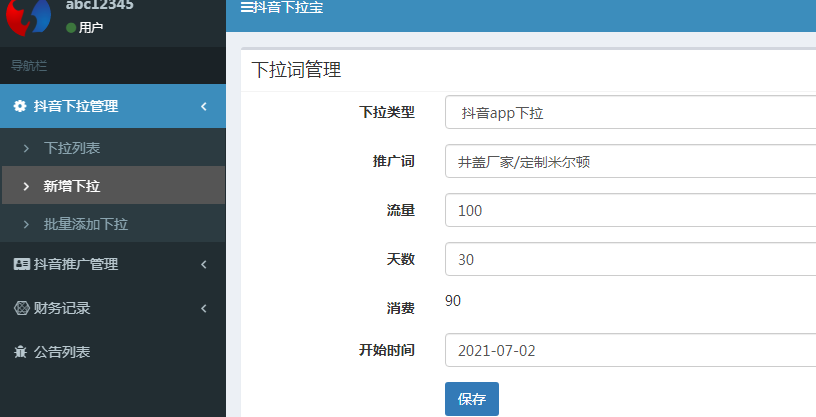
Task: Click the arrow icon before 新增下拉
Action: 26,186
